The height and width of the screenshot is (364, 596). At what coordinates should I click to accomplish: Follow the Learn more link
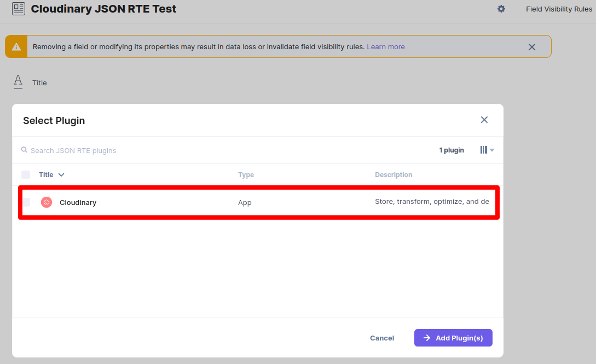(385, 47)
